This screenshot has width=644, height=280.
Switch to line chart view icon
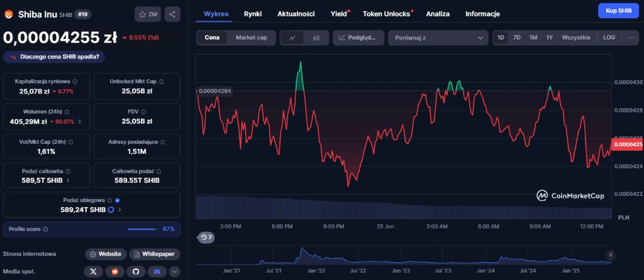coord(292,38)
